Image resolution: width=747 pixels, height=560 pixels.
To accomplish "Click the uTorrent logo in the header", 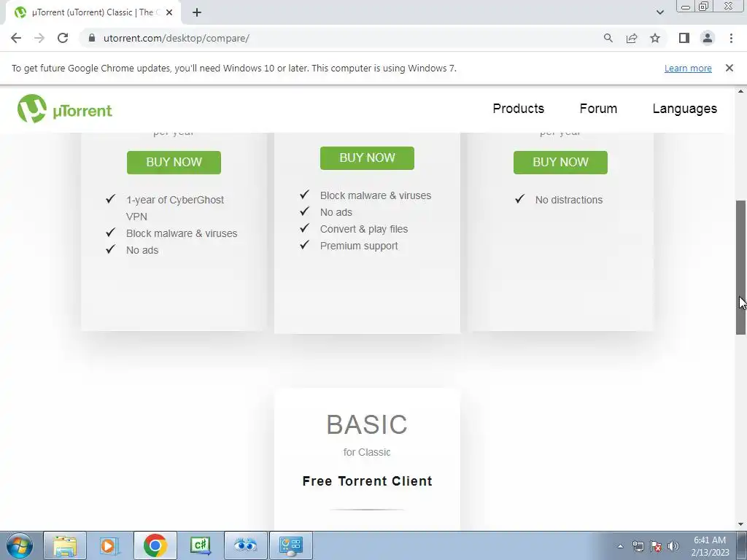I will coord(65,109).
